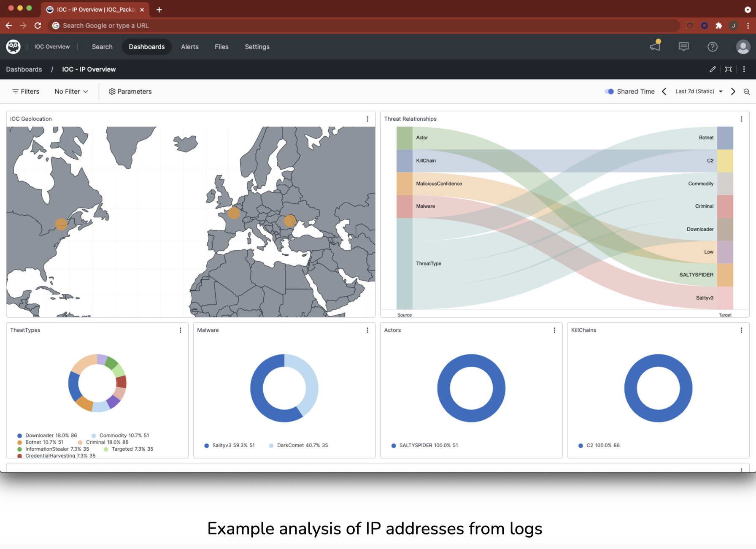This screenshot has height=549, width=756.
Task: Expand the No Filter dropdown
Action: (71, 92)
